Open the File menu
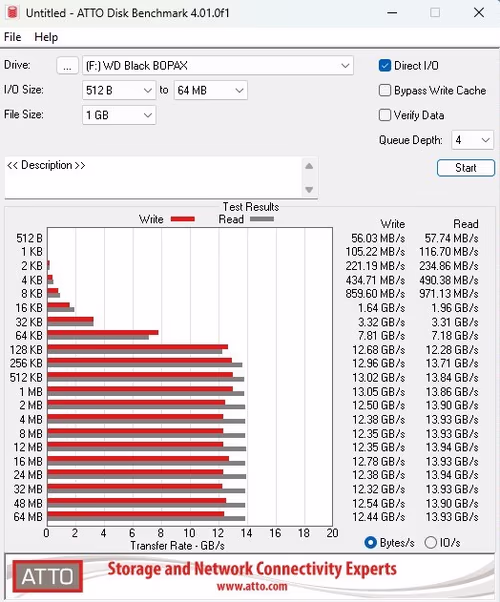500x602 pixels. 13,37
